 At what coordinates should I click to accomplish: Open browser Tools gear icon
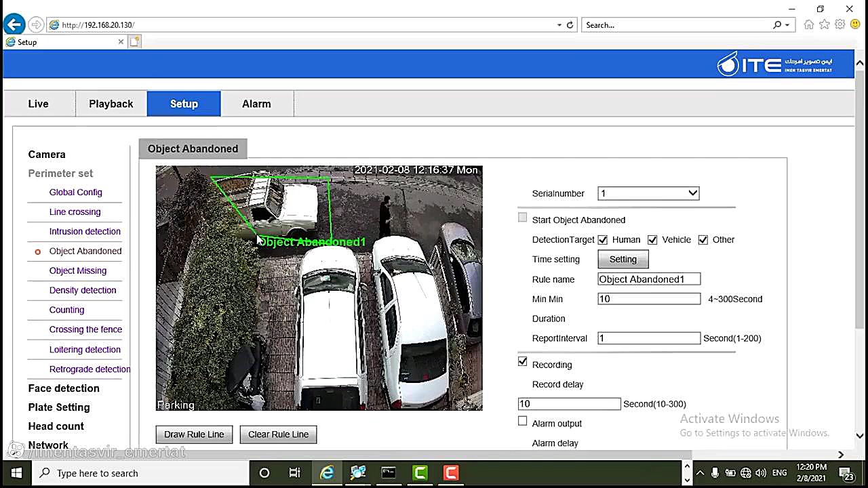click(x=840, y=25)
